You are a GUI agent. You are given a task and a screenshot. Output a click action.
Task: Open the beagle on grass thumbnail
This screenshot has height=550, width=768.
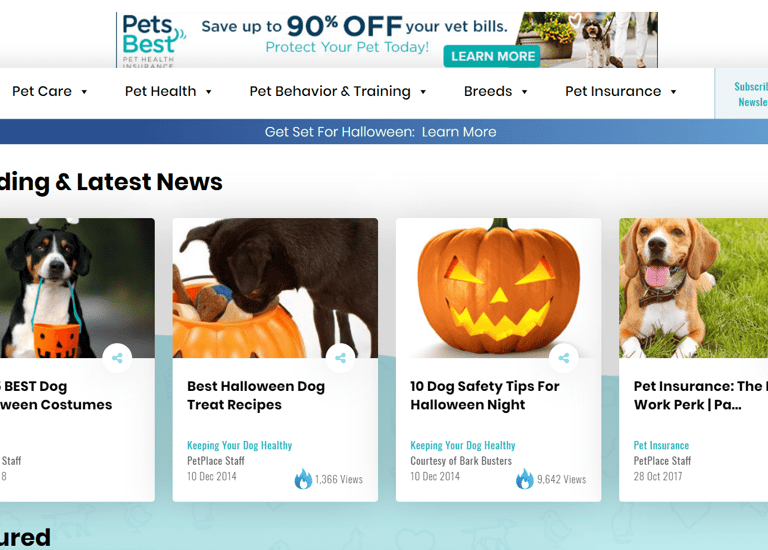[694, 288]
